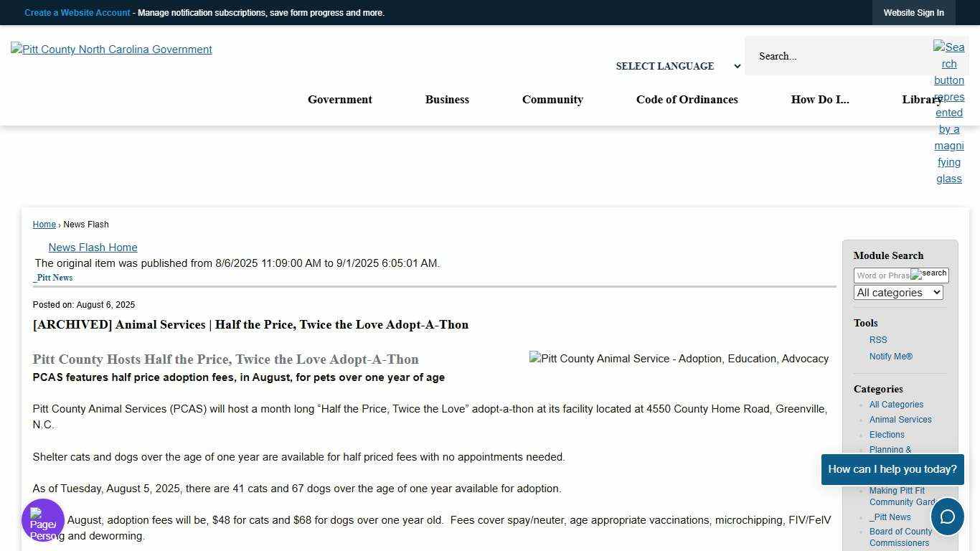Screen dimensions: 980x551
Task: Click the purple accessibility widget button
Action: 43,520
